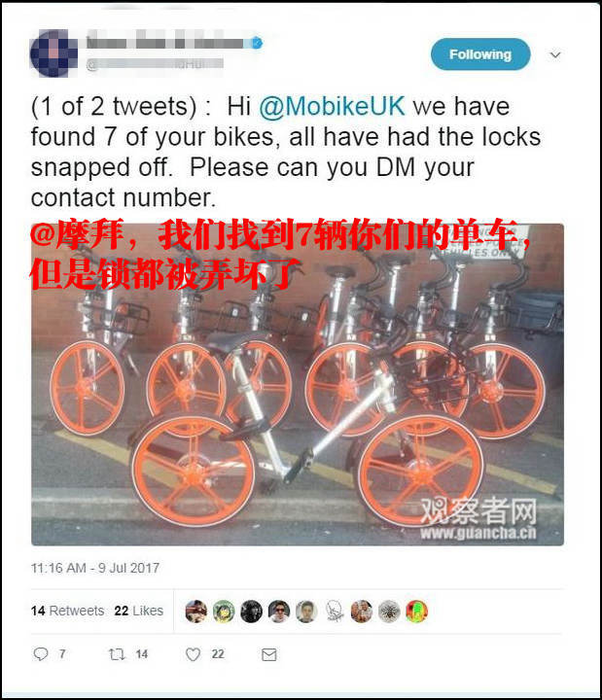
Task: Expand the tweet options chevron
Action: click(x=555, y=54)
